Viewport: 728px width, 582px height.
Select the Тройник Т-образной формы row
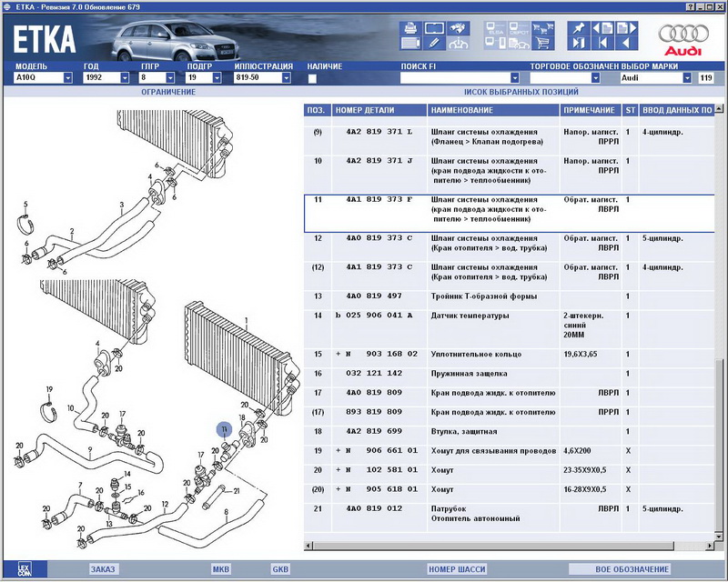[x=510, y=296]
